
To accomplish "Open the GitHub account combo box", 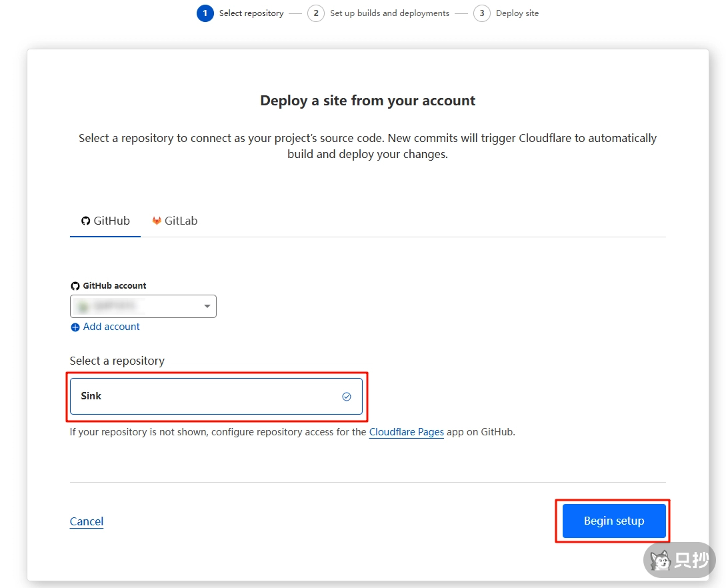I will pyautogui.click(x=143, y=307).
